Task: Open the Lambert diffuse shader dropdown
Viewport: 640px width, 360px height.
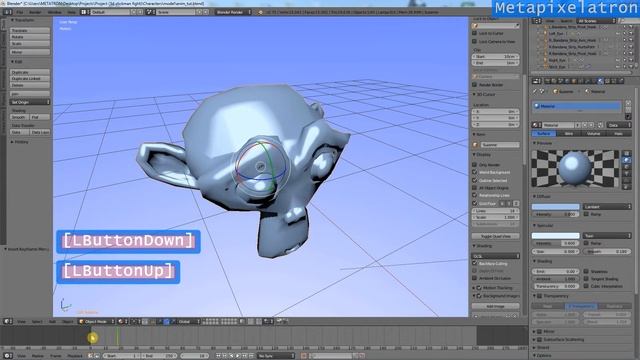Action: pyautogui.click(x=607, y=207)
